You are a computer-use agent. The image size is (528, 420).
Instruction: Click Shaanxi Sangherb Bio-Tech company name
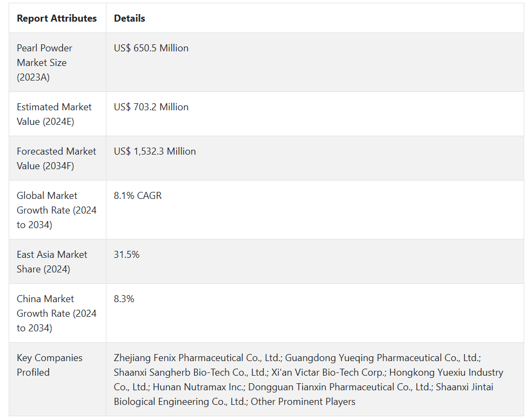(190, 372)
